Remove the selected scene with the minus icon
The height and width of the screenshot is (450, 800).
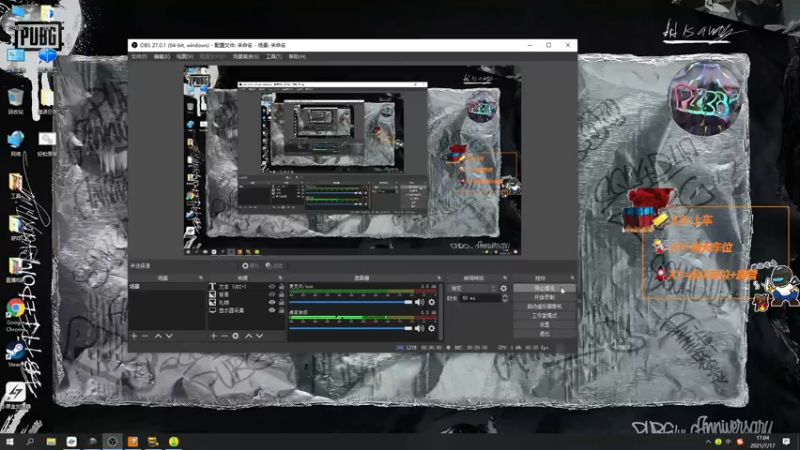[145, 336]
